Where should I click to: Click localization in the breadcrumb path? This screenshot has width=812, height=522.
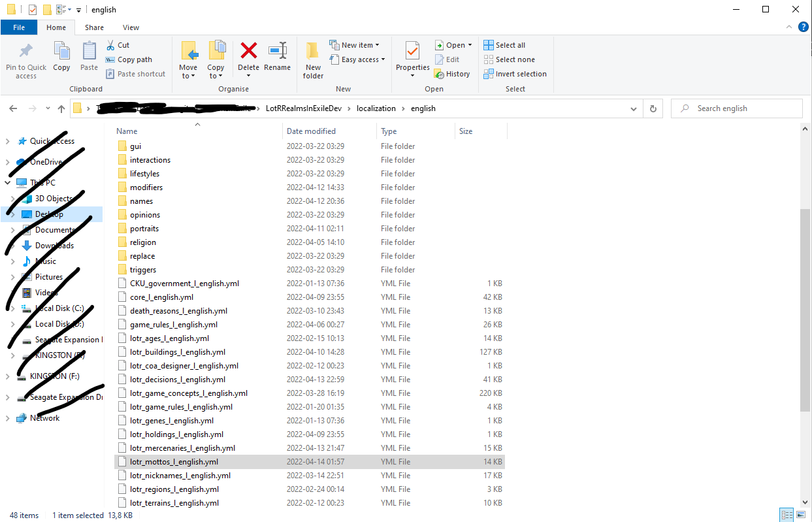(x=376, y=108)
